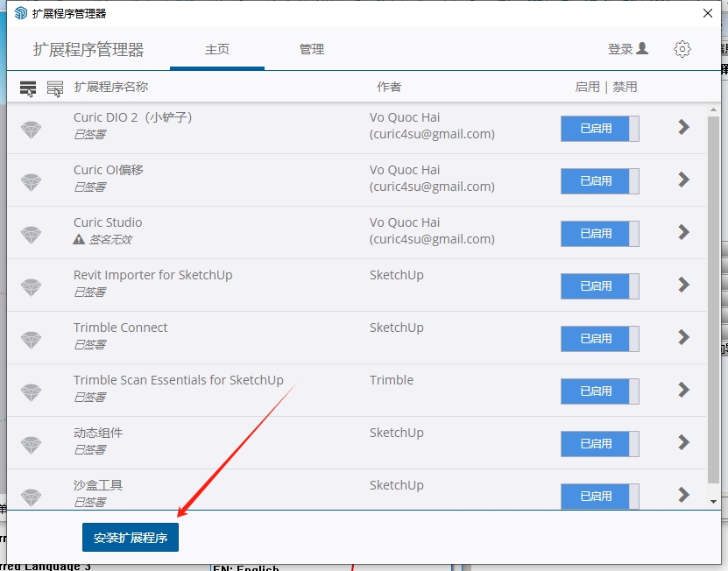
Task: Toggle 已启用 switch for 沙盒工具
Action: click(x=600, y=496)
